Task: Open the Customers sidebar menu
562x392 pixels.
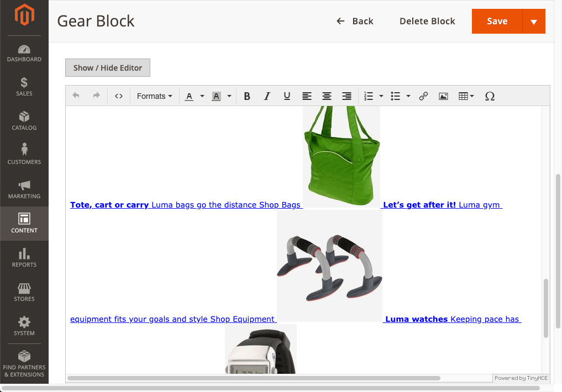Action: click(24, 155)
